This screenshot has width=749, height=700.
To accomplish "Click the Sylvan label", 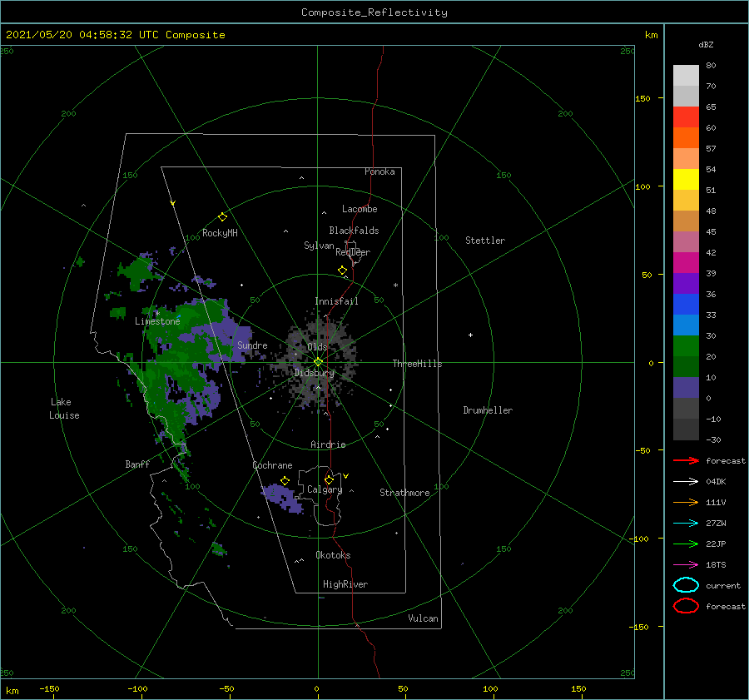I will coord(319,246).
